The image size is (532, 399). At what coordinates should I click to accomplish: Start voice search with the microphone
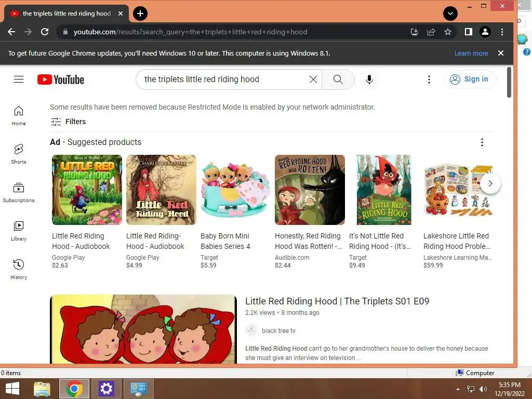[369, 79]
